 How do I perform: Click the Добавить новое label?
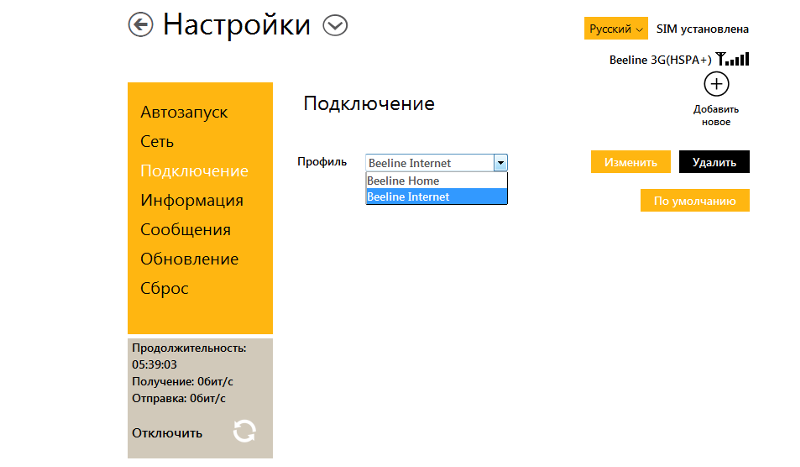click(716, 115)
